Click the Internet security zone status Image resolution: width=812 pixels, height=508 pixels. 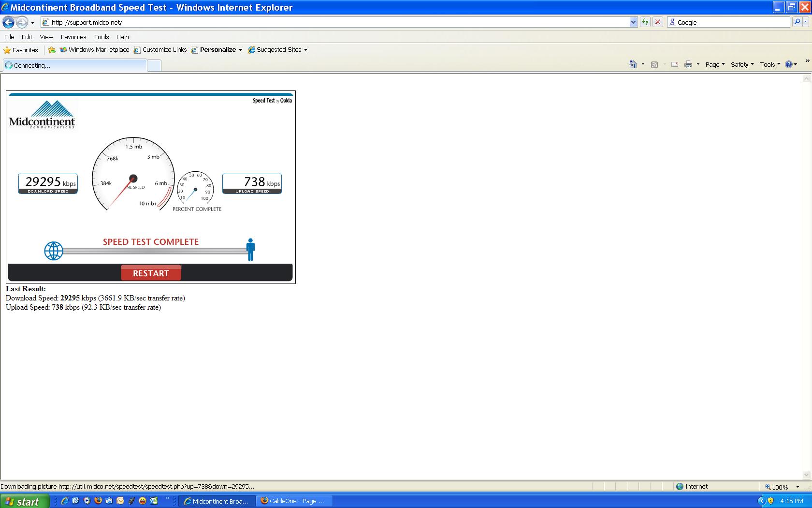pyautogui.click(x=692, y=487)
